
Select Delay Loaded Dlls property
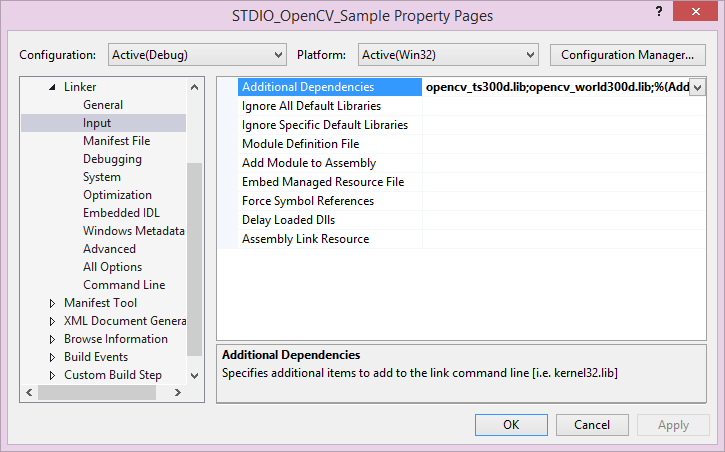[289, 220]
